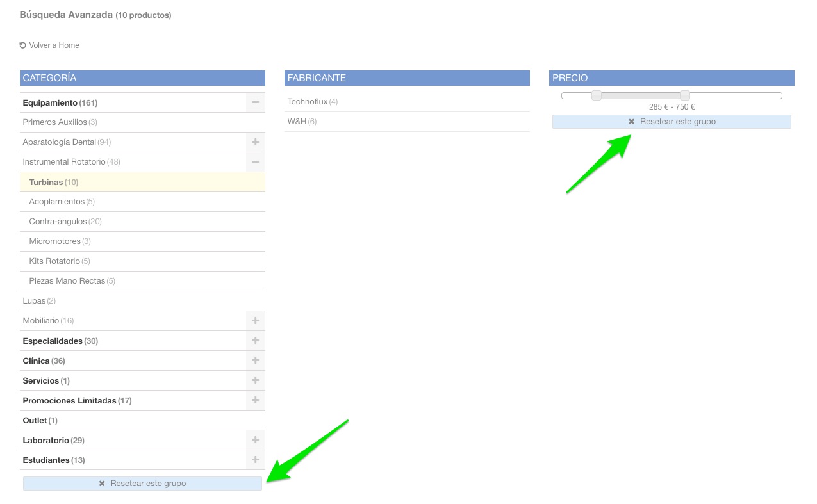Click the left price slider handle
Viewport: 817px width, 504px height.
(597, 95)
